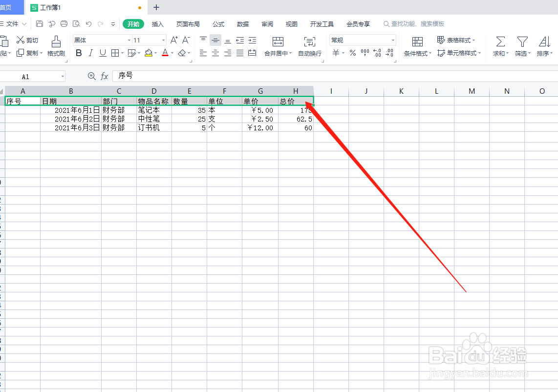
Task: Open the number format dropdown 常规
Action: [x=393, y=40]
